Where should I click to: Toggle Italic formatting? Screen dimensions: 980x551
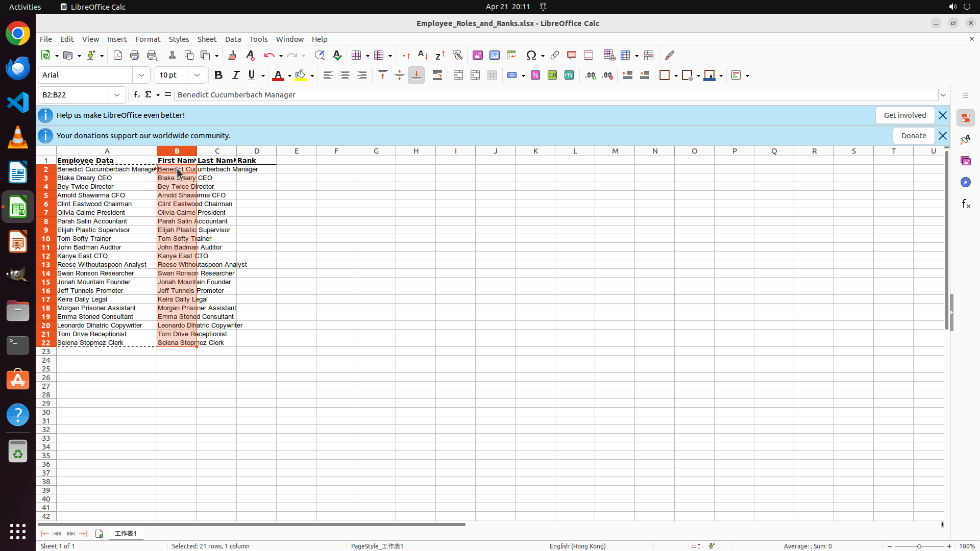click(x=235, y=76)
